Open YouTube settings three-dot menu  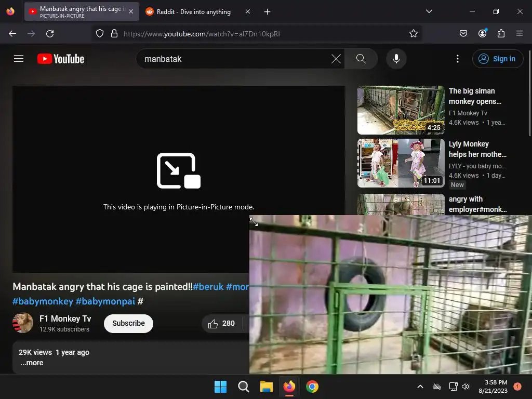click(458, 59)
